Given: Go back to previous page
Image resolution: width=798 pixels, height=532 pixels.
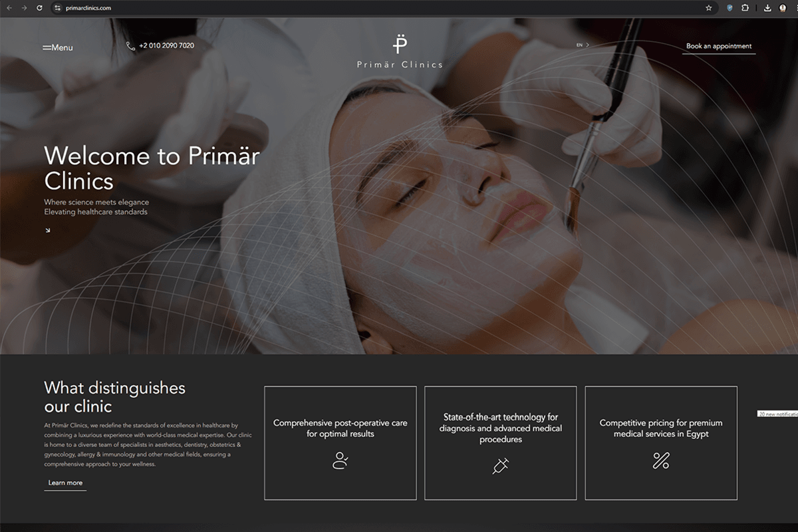Looking at the screenshot, I should pos(9,8).
